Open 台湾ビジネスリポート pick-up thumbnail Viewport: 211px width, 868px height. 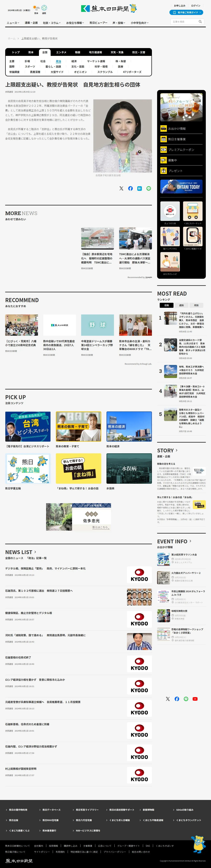[x=28, y=426]
